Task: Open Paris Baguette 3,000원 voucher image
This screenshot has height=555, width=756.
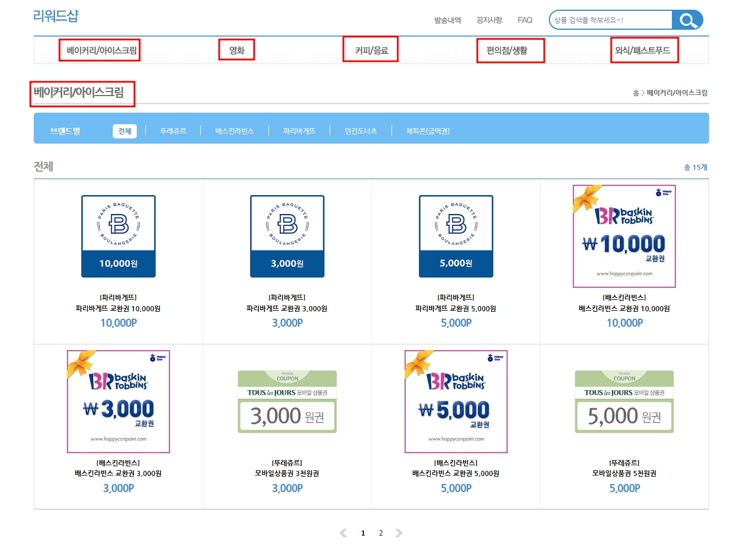Action: (287, 236)
